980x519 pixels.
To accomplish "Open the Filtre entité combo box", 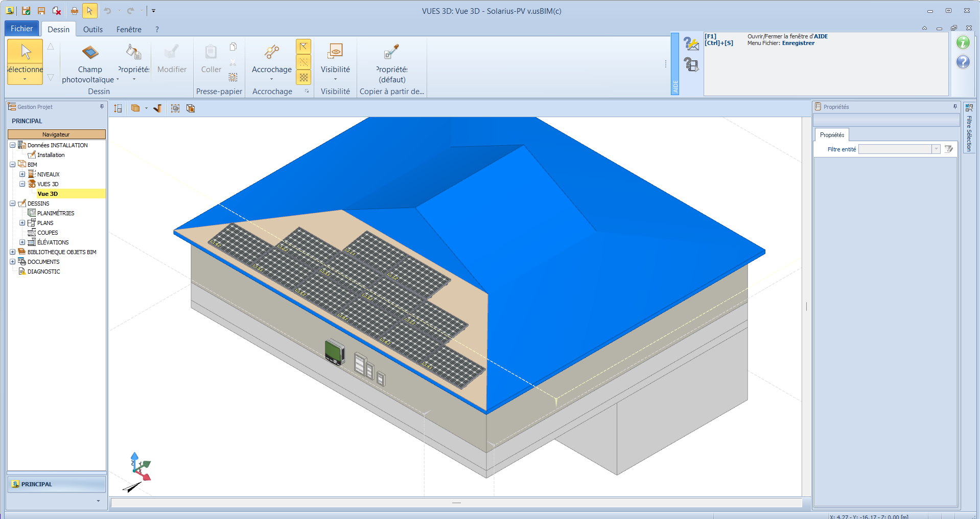I will click(x=899, y=149).
